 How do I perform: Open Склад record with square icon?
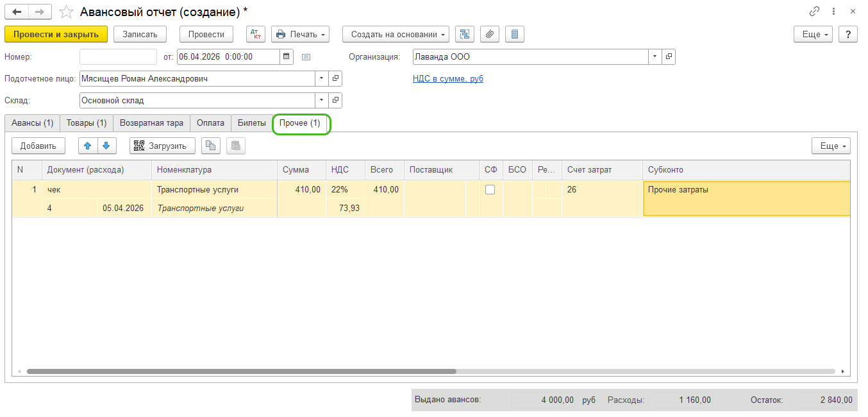pos(335,100)
